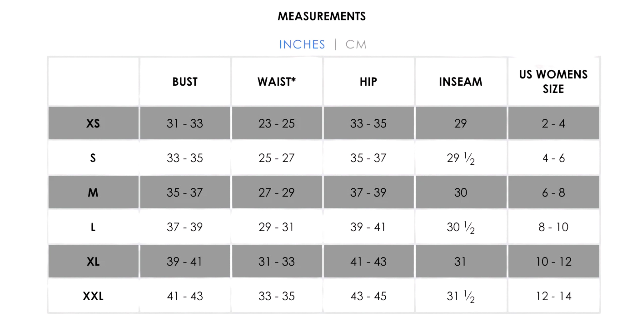Select the US WOMENS SIZE header

pyautogui.click(x=553, y=82)
